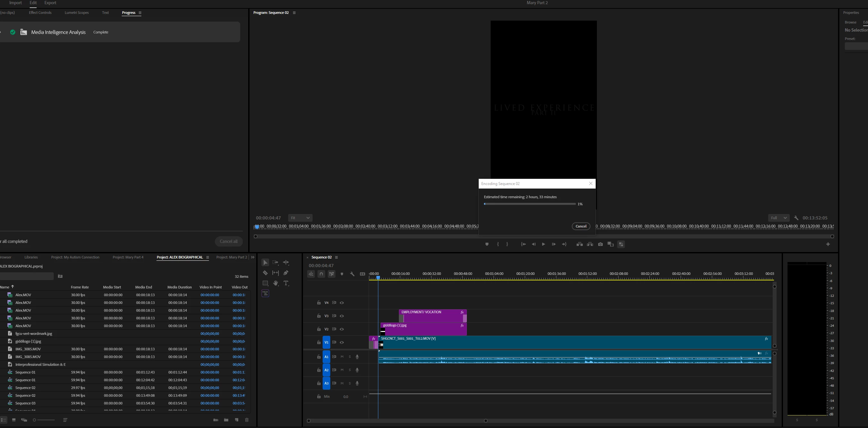Toggle Snap in timeline

click(321, 274)
